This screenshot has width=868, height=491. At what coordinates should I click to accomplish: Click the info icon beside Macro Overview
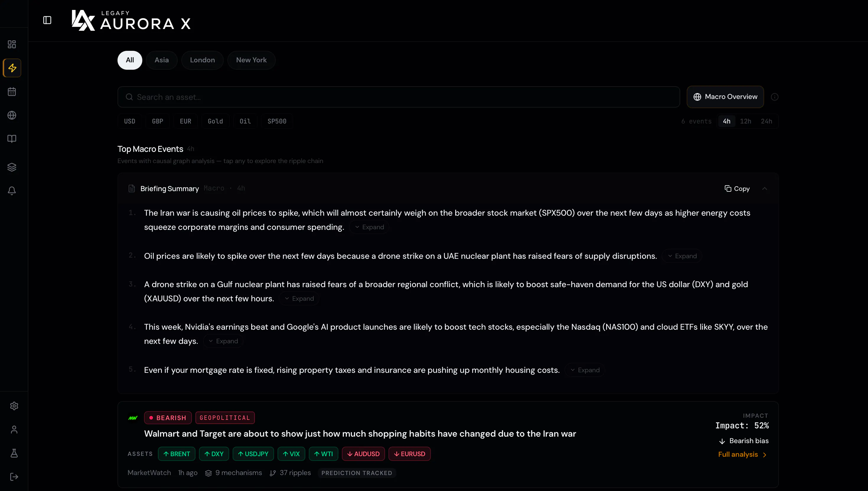(775, 97)
